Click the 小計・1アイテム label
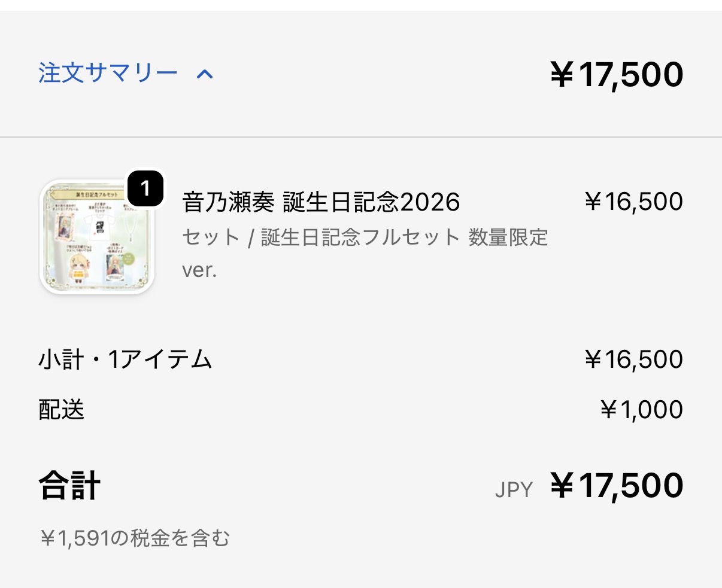This screenshot has width=722, height=588. [x=126, y=359]
